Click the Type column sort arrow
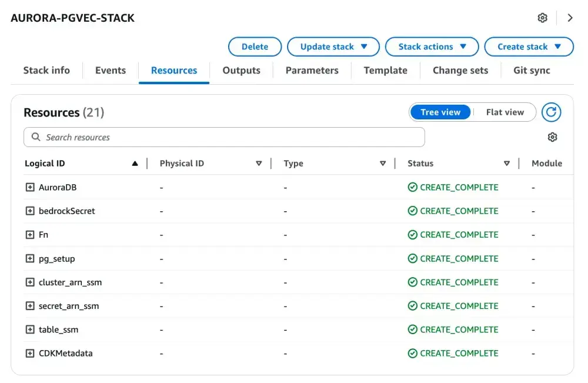 pos(383,164)
